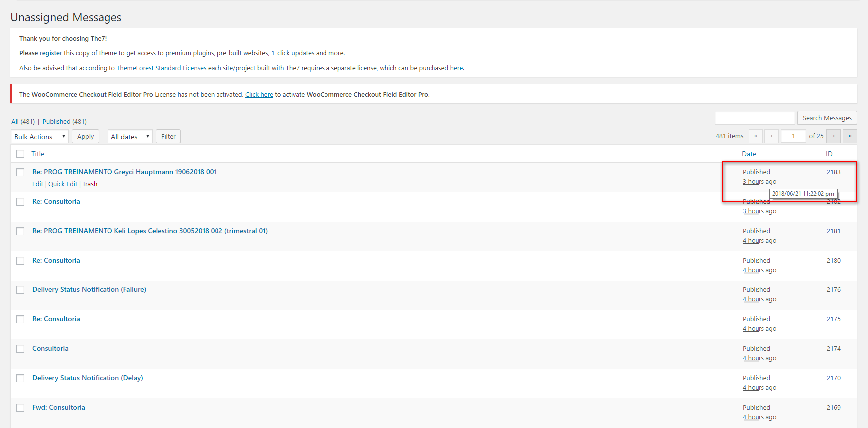
Task: Check the 'Delivery Status Notification (Failure)' row
Action: [x=20, y=290]
